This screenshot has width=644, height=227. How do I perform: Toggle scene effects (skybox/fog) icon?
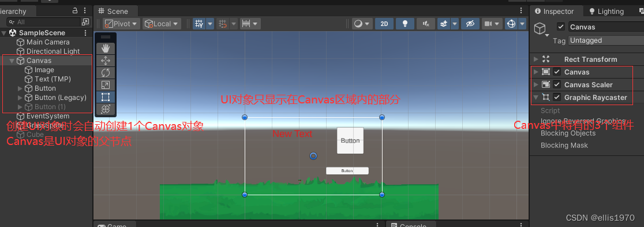[444, 24]
